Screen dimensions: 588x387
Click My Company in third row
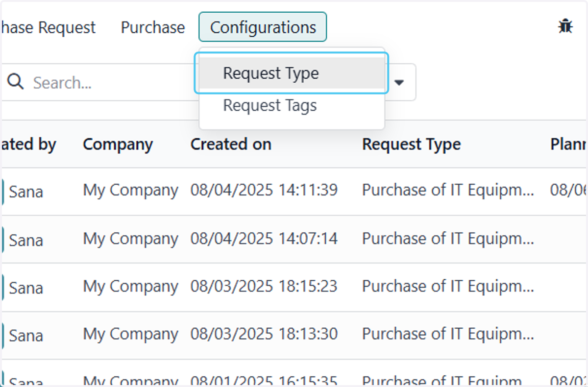click(130, 286)
